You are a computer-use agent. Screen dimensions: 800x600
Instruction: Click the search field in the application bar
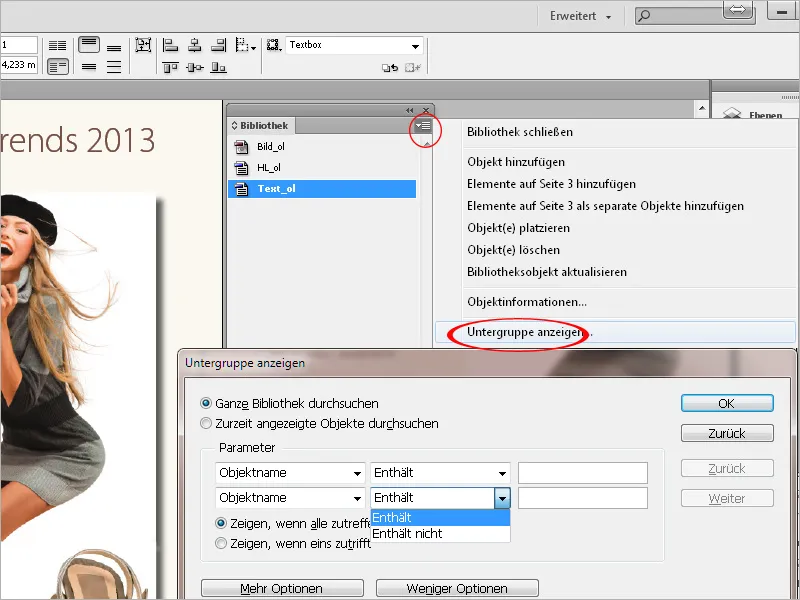pos(686,16)
